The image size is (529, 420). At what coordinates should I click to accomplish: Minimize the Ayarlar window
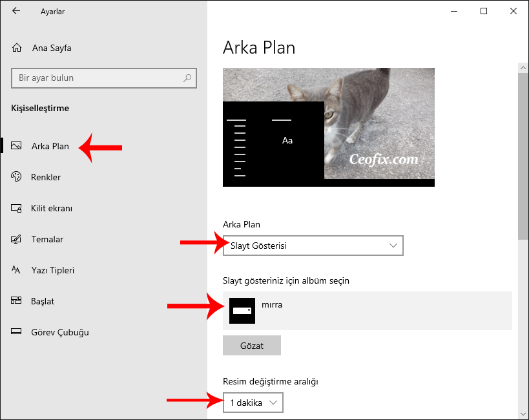click(x=454, y=11)
